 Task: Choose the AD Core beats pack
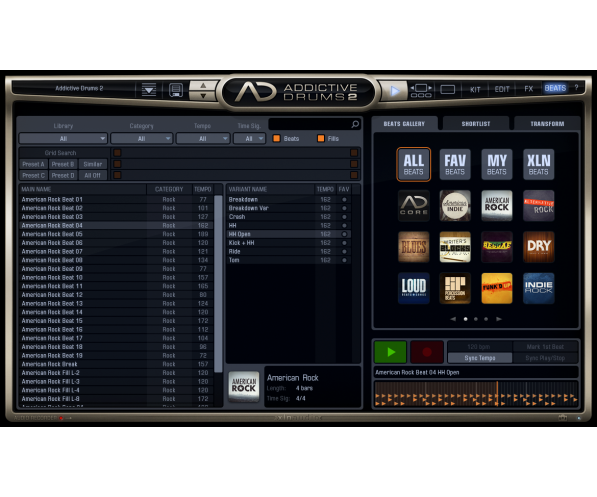[x=413, y=206]
